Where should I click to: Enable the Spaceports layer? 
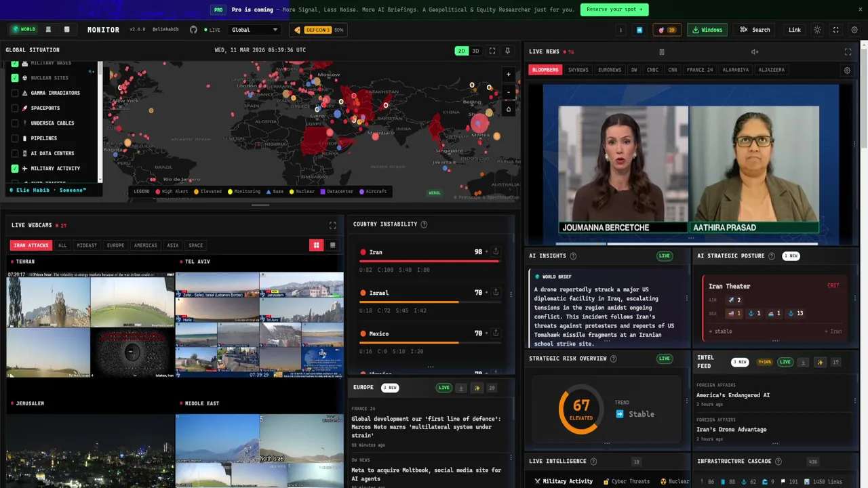click(15, 108)
